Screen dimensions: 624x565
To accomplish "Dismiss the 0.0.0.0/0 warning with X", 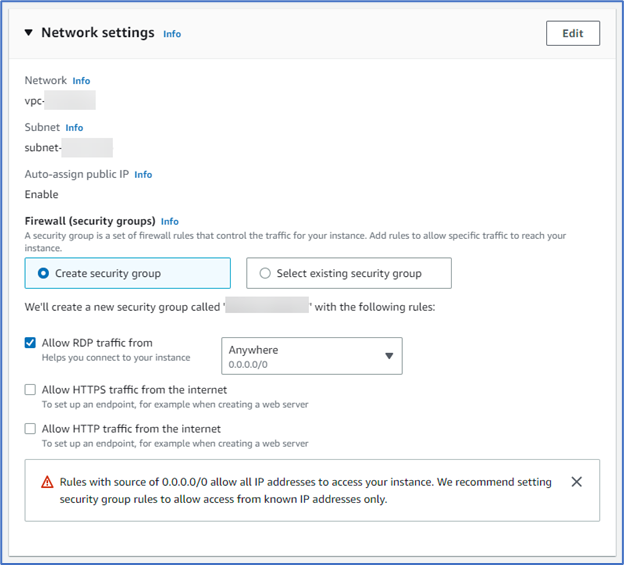I will tap(576, 482).
